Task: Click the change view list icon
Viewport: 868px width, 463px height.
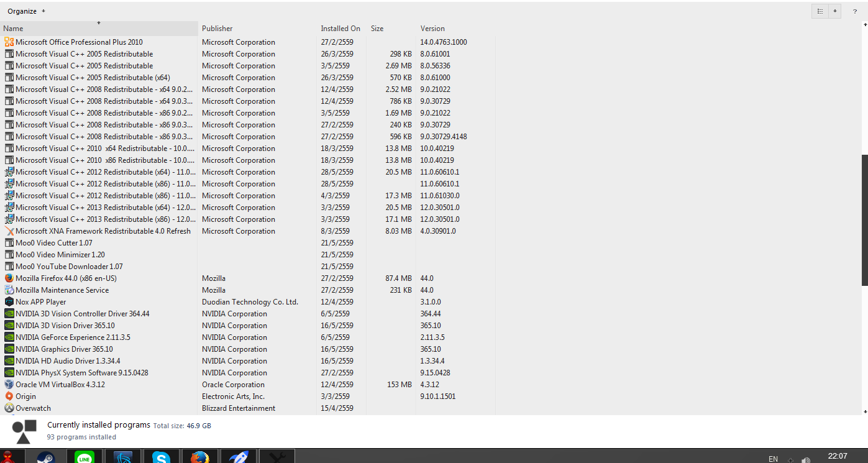Action: point(820,11)
